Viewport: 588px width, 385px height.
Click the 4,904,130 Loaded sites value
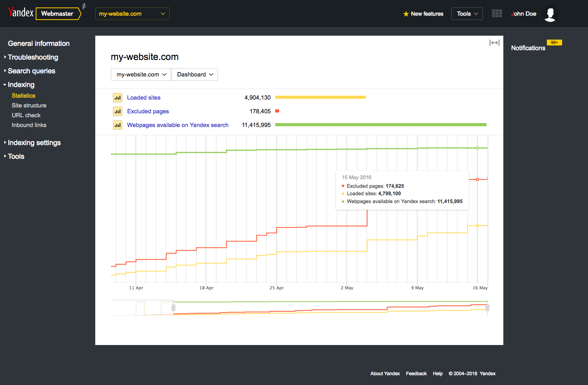point(258,98)
